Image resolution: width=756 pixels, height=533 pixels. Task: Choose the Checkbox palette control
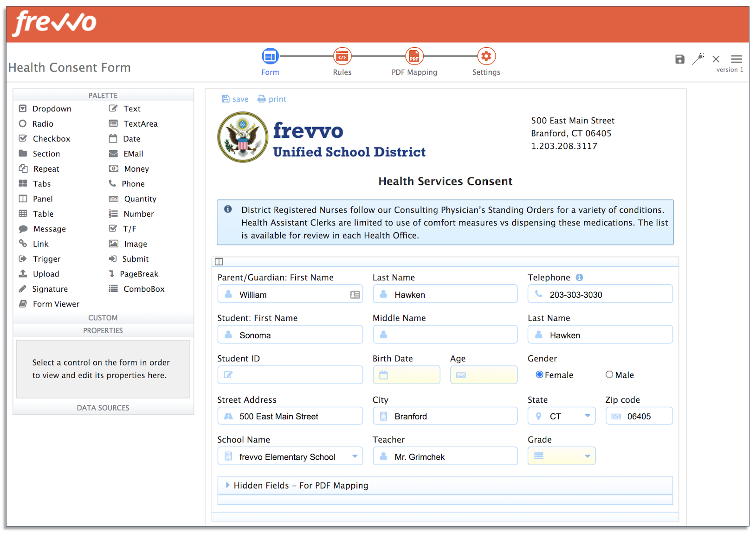[x=45, y=139]
